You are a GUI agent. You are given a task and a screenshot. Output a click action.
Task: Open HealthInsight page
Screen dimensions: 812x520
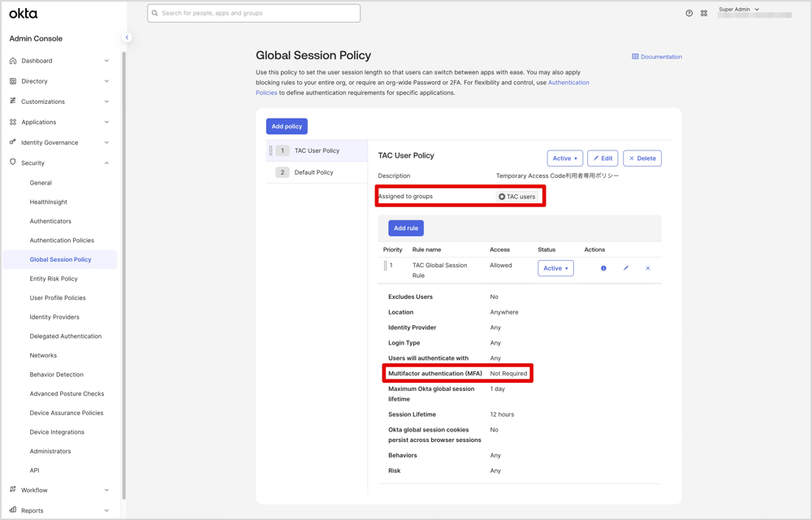(49, 202)
